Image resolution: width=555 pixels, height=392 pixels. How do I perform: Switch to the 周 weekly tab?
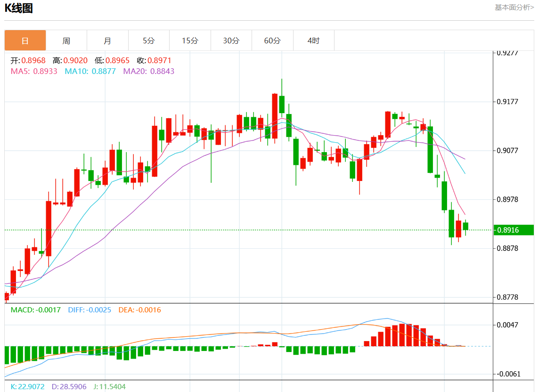(66, 41)
